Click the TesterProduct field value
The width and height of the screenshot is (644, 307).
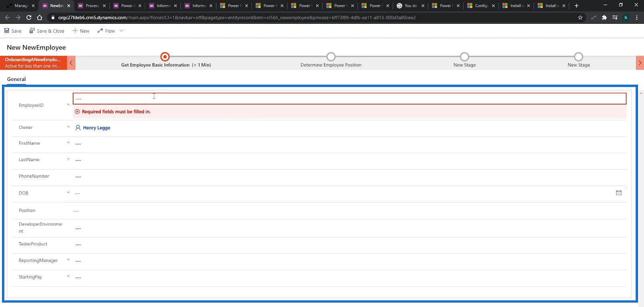click(349, 245)
